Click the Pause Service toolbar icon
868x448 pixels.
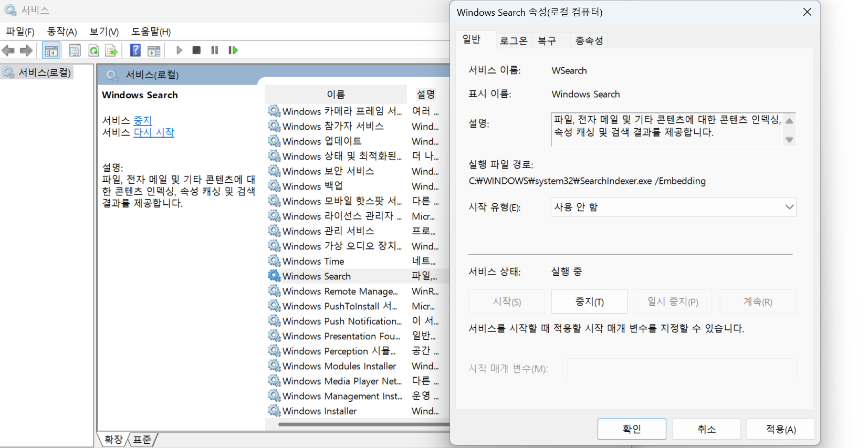214,50
